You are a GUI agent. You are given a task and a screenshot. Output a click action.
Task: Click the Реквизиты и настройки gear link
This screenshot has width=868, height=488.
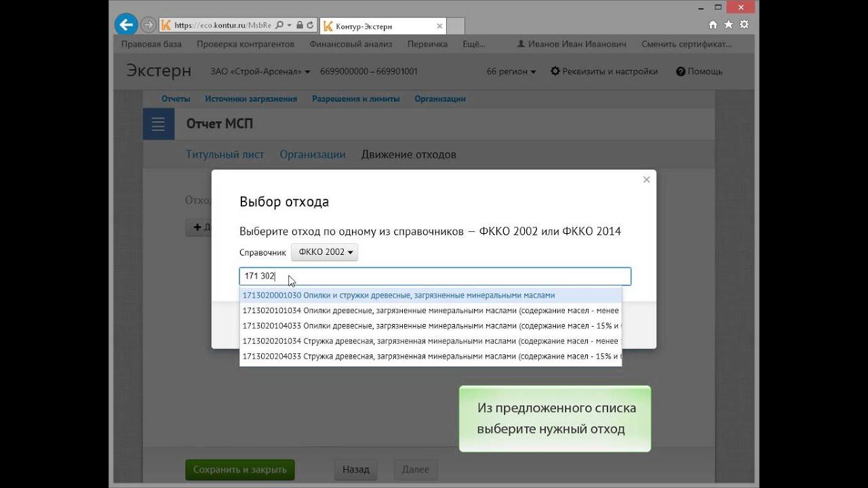[604, 71]
